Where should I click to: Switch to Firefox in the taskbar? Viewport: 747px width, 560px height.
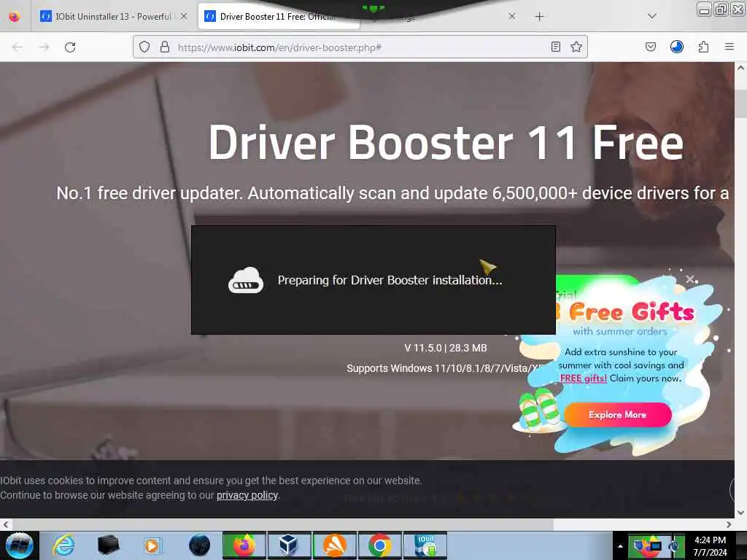(244, 545)
